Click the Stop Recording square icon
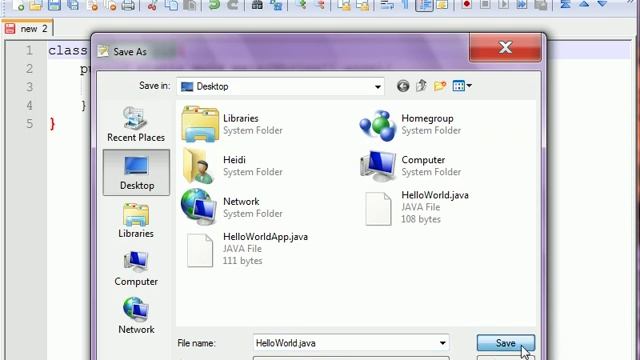The height and width of the screenshot is (360, 640). click(485, 4)
